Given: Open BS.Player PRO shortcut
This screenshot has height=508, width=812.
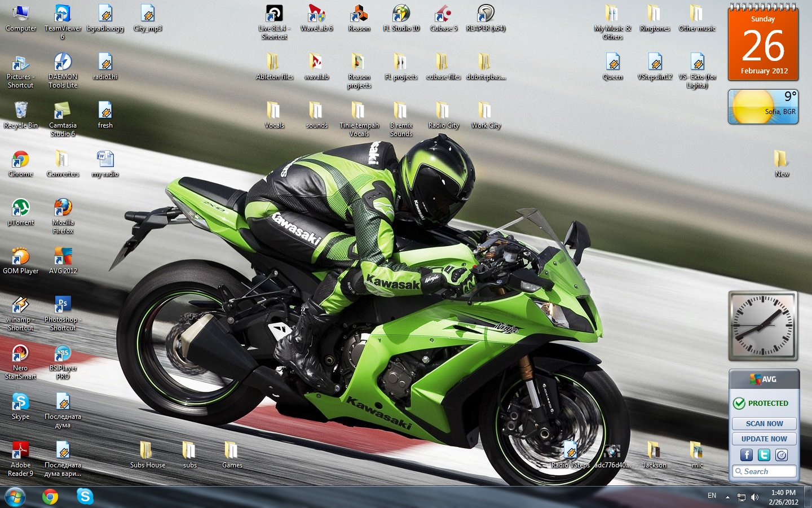Looking at the screenshot, I should click(63, 362).
